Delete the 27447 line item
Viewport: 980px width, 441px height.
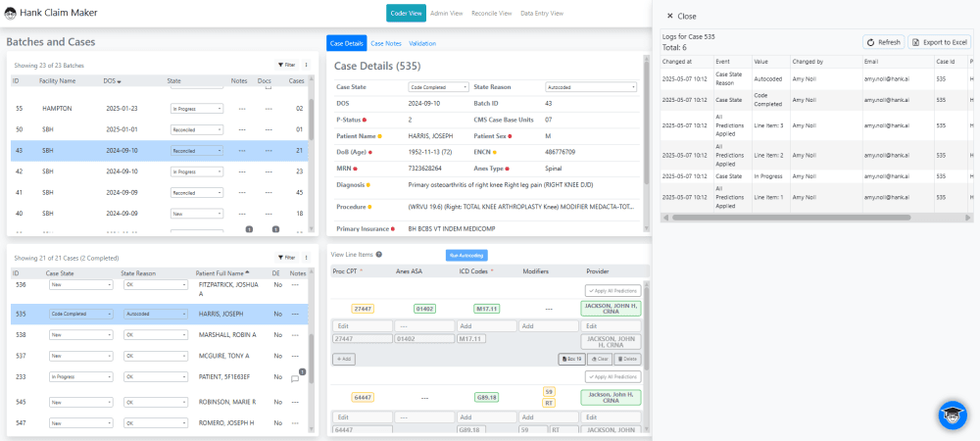pyautogui.click(x=627, y=359)
